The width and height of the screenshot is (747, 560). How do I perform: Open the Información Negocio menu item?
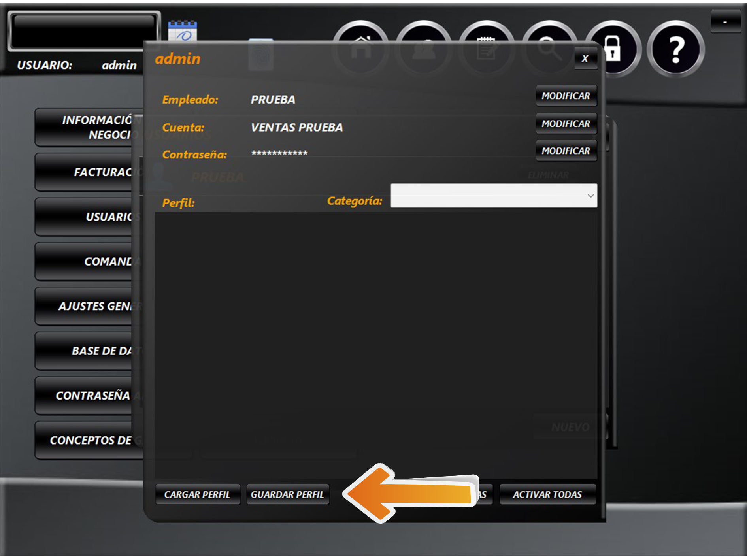point(89,127)
